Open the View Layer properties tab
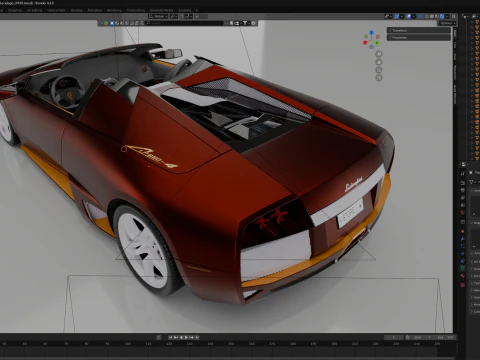 pyautogui.click(x=463, y=198)
